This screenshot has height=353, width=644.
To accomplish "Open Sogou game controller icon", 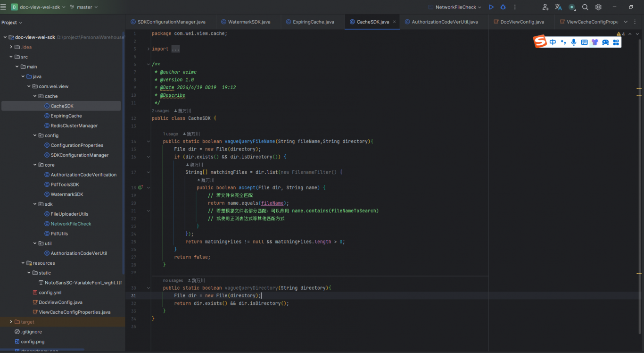I will (605, 42).
